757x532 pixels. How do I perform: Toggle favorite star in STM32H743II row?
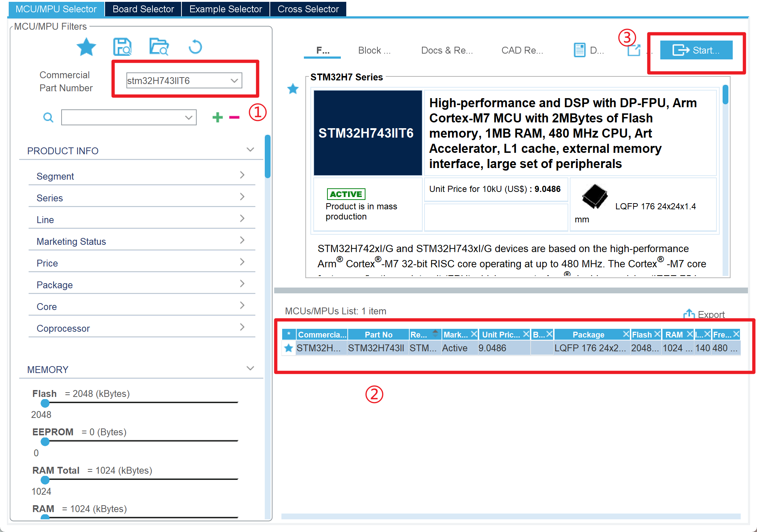(x=289, y=348)
